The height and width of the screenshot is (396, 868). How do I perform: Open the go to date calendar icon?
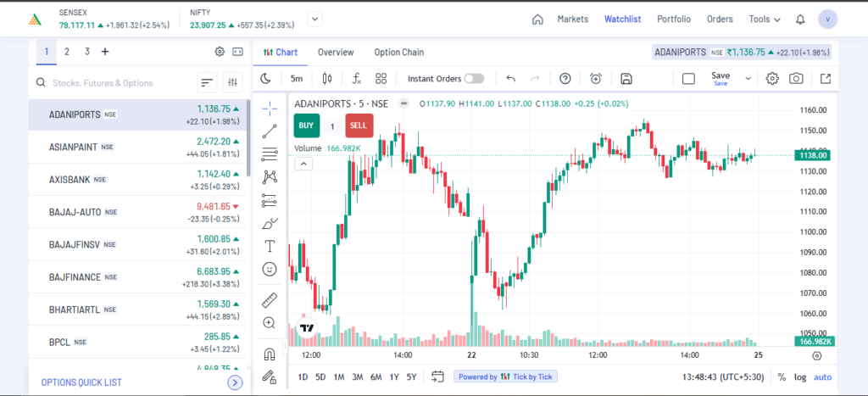tap(438, 377)
